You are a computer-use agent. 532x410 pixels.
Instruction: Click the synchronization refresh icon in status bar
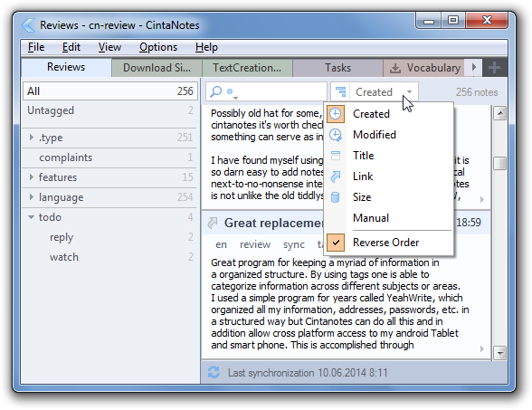[x=214, y=372]
